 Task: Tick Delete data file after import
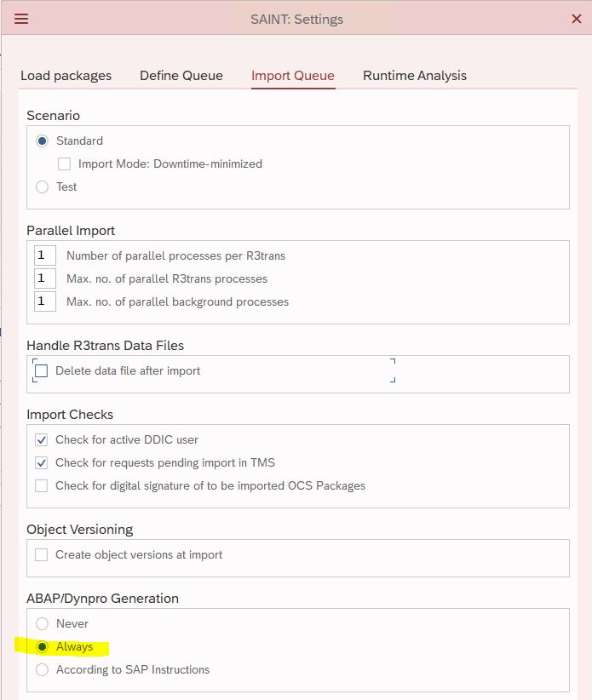coord(41,371)
